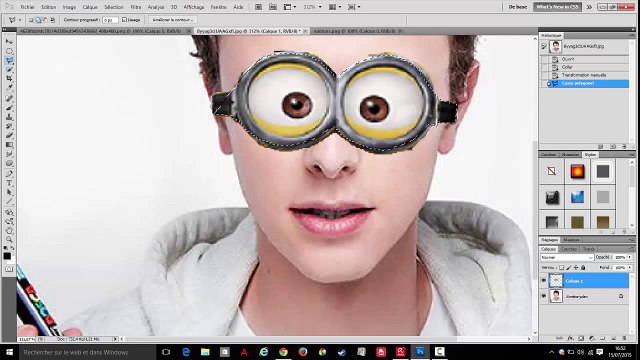Select the Brush tool

pos(9,108)
